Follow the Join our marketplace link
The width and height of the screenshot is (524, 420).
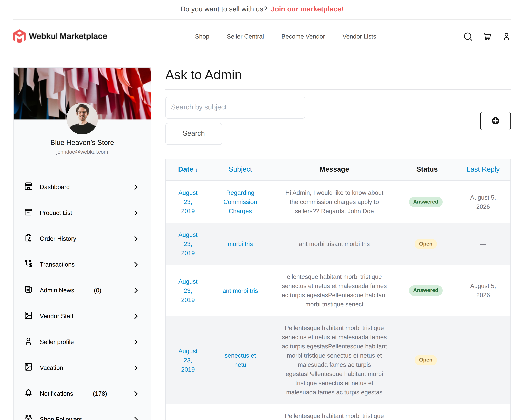(307, 9)
